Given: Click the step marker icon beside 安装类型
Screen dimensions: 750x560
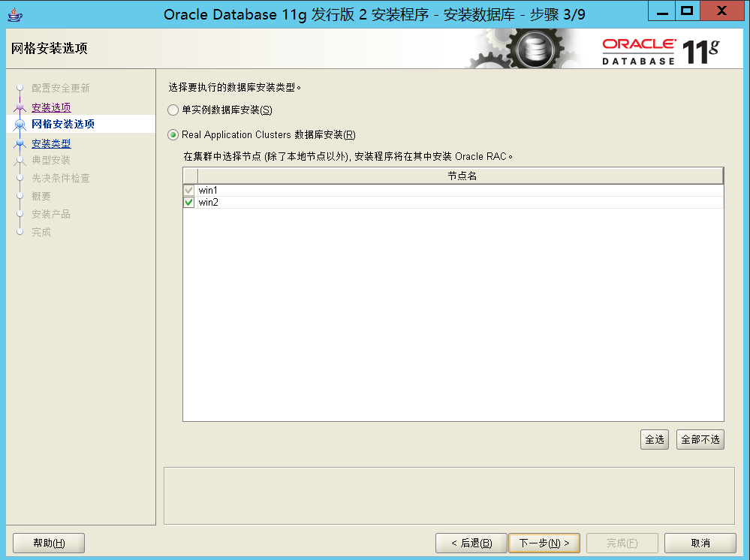Looking at the screenshot, I should 20,143.
